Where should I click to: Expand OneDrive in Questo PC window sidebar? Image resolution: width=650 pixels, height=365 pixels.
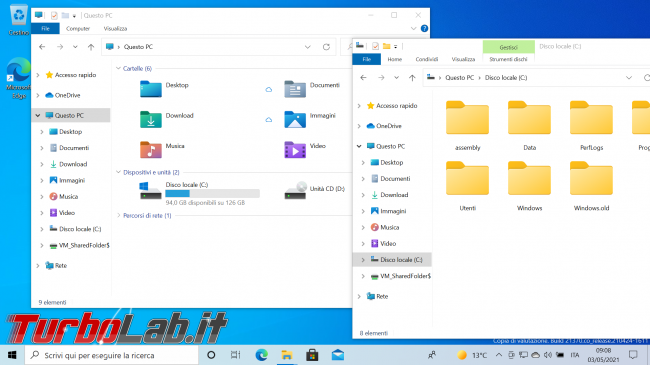coord(38,95)
